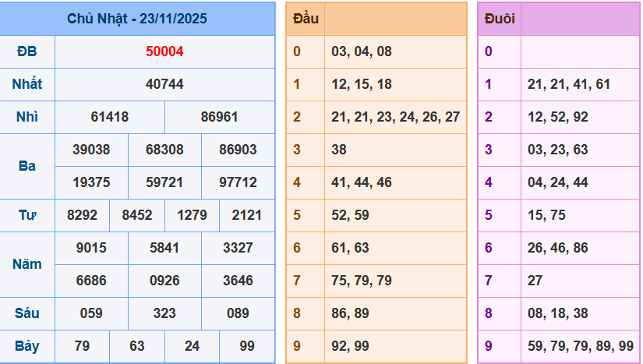Select fifth prize number 3646
Viewport: 643px width, 364px height.
238,281
